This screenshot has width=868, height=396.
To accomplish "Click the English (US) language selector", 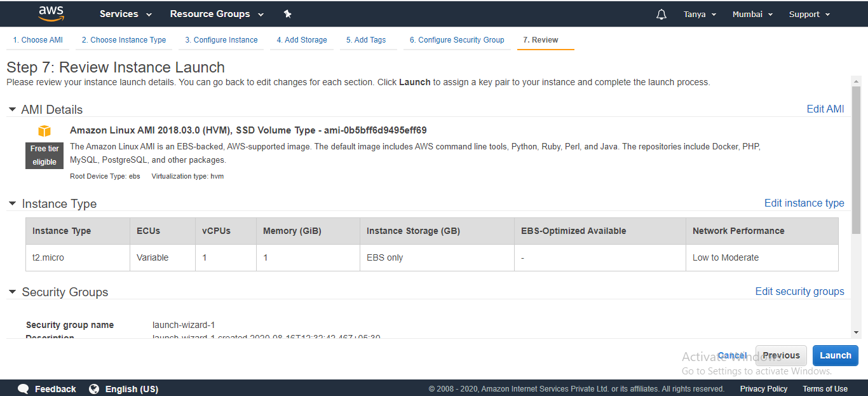I will coord(132,389).
